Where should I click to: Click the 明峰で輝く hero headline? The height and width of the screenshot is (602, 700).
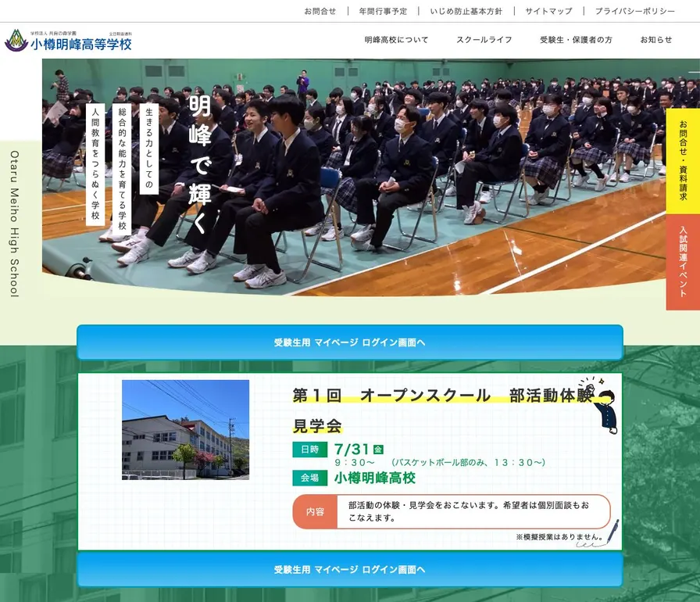pos(199,164)
